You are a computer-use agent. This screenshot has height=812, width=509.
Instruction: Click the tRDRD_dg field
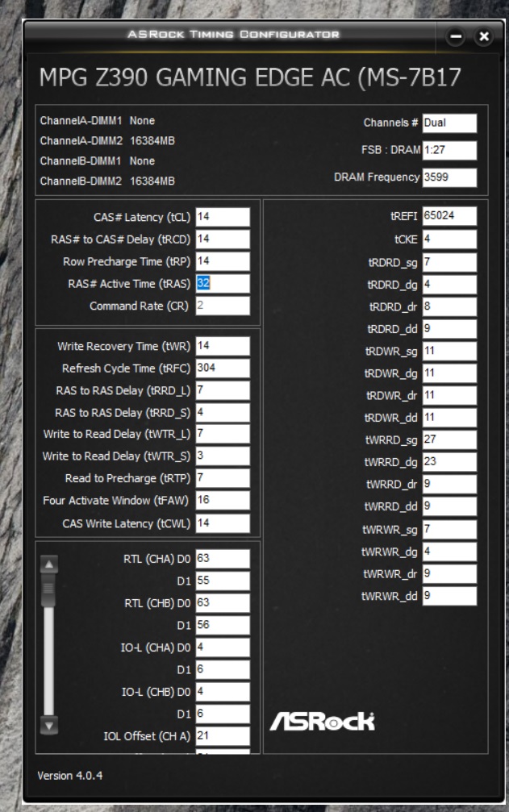pos(449,285)
